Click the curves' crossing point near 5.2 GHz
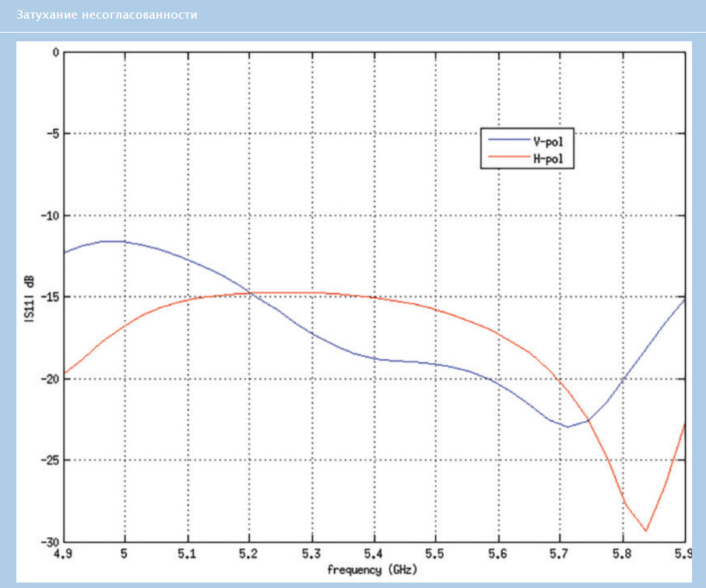The height and width of the screenshot is (588, 706). tap(250, 293)
